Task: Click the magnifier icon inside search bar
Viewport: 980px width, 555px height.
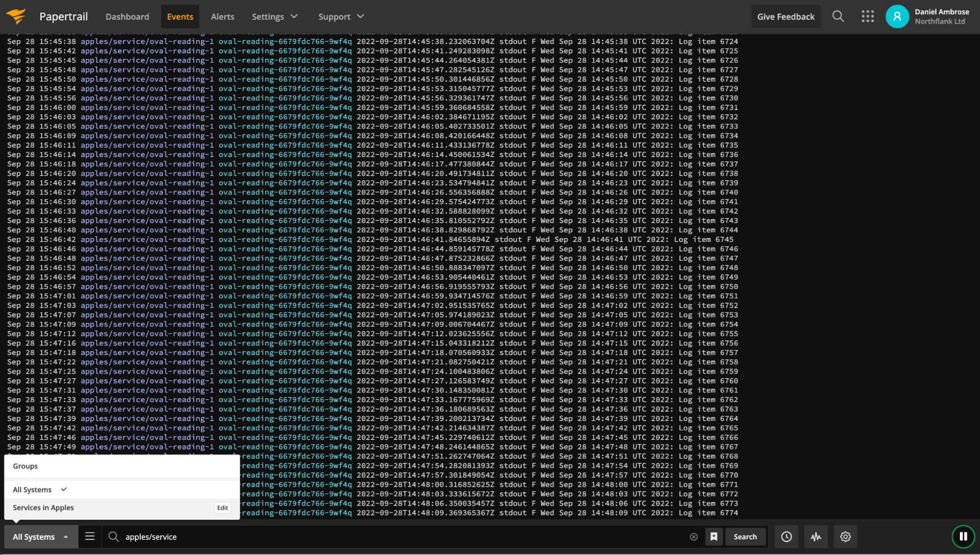Action: pyautogui.click(x=113, y=537)
